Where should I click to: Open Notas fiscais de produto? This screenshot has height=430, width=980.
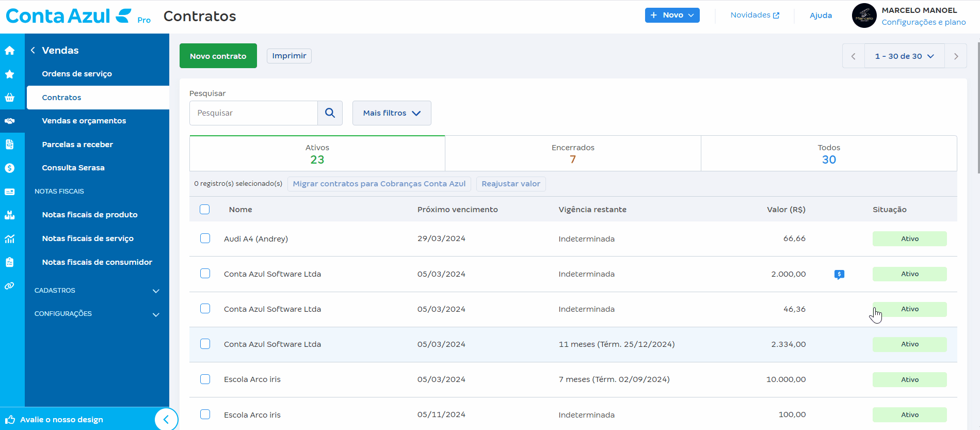90,215
